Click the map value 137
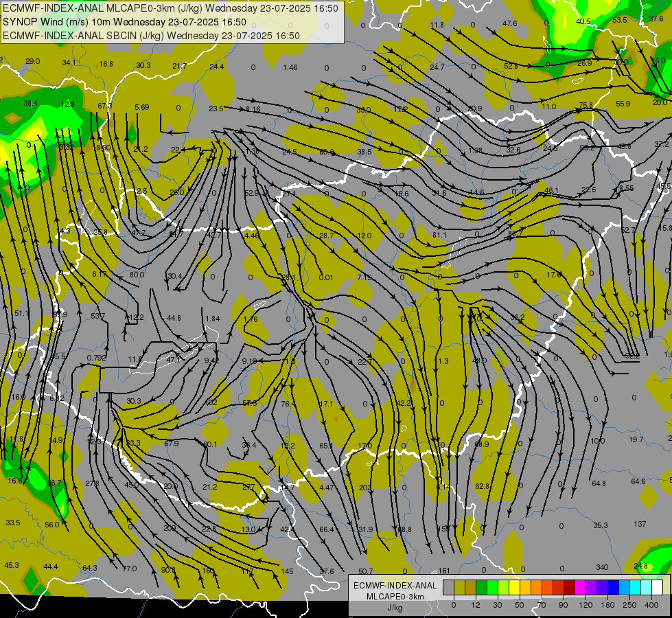The height and width of the screenshot is (618, 672). (640, 524)
